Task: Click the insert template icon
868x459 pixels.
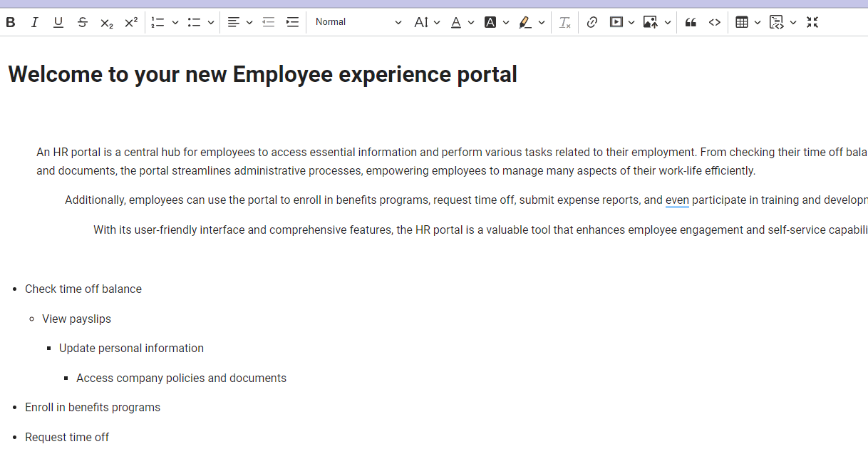Action: coord(777,22)
